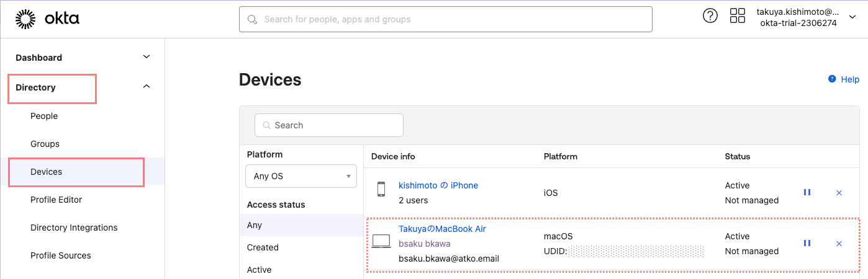Open Groups in the sidebar
The image size is (868, 279).
point(45,144)
